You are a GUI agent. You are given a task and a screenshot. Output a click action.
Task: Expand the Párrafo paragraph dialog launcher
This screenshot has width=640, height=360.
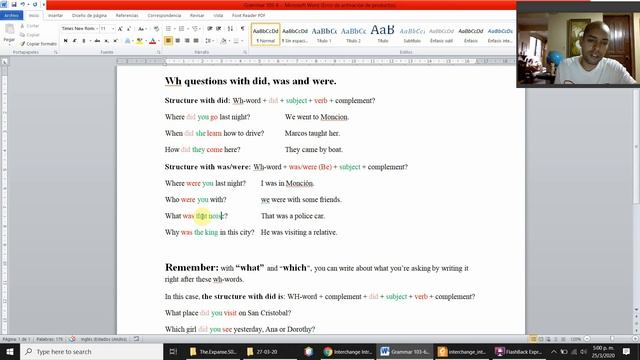tap(245, 52)
